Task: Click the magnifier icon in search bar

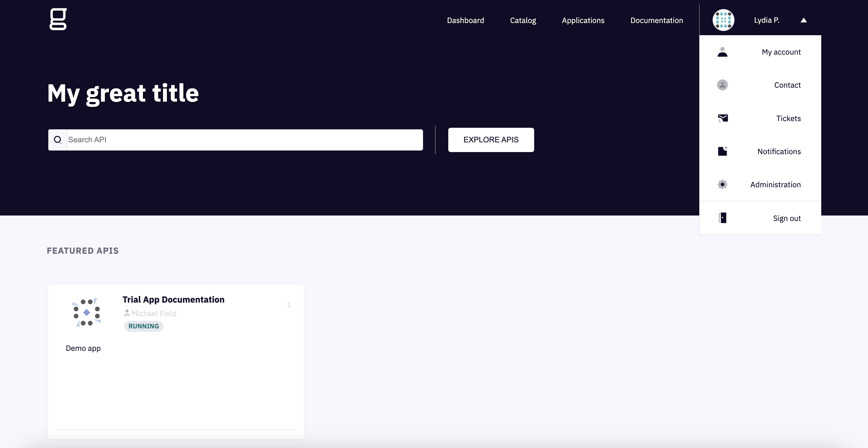Action: point(58,140)
